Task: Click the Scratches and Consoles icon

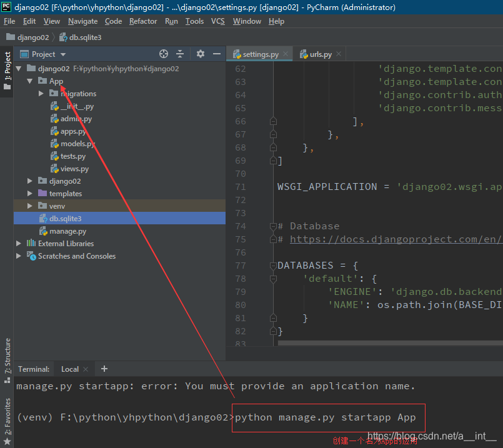Action: coord(31,256)
